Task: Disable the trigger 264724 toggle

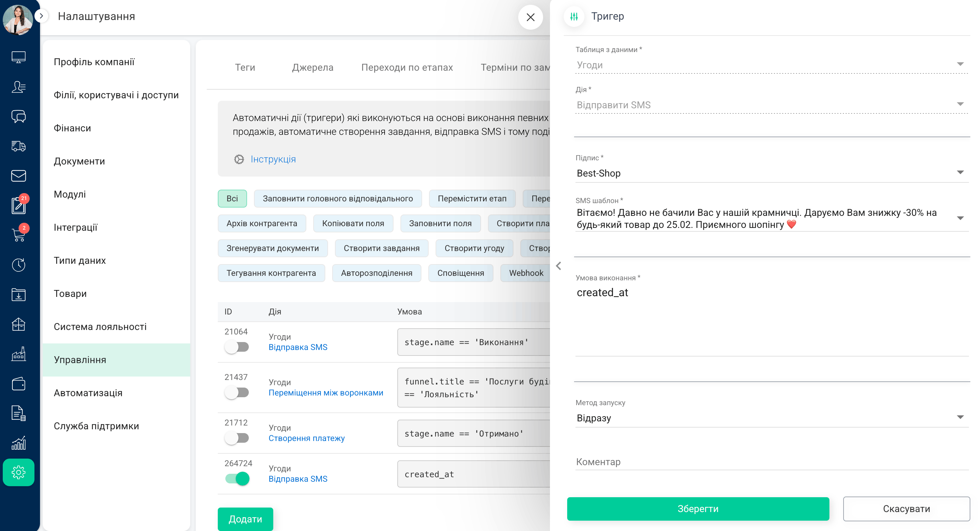Action: click(x=237, y=479)
